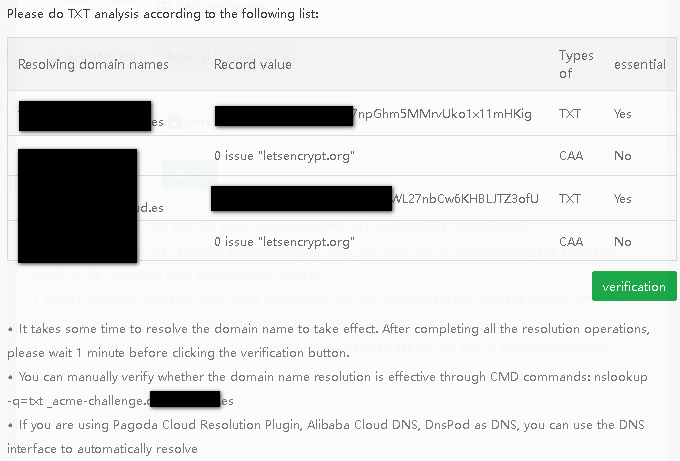Click the TXT type cell in the first row

click(x=570, y=114)
